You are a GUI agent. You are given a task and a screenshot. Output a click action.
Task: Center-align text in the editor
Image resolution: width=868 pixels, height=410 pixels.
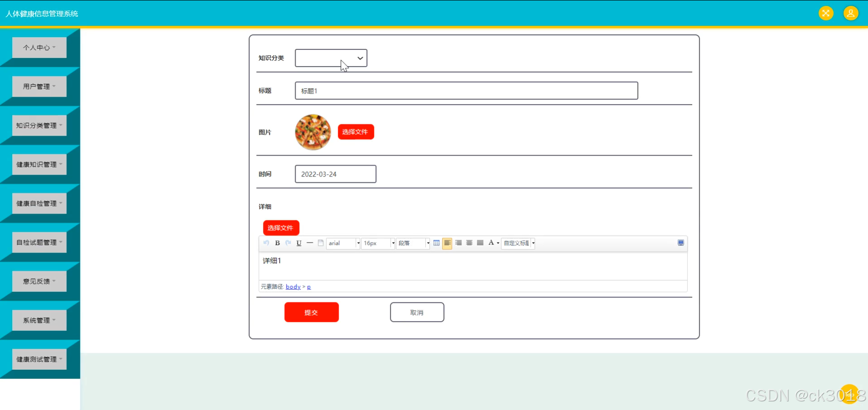(469, 243)
